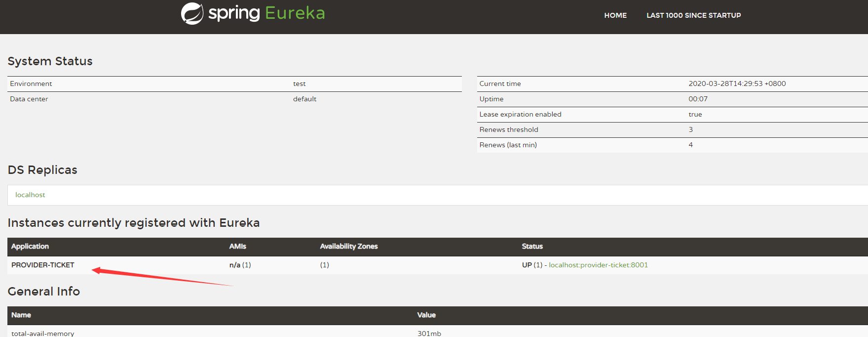
Task: Open LAST 1000 SINCE STARTUP page
Action: pos(693,15)
